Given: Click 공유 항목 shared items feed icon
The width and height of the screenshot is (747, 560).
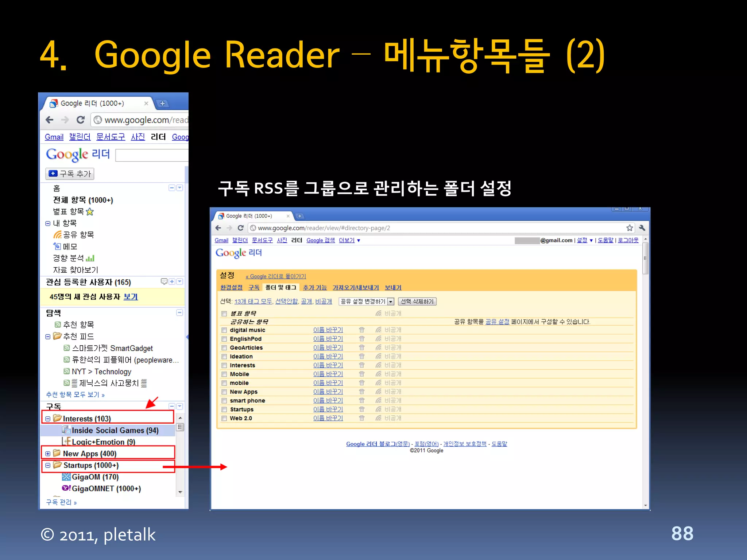Looking at the screenshot, I should (57, 235).
